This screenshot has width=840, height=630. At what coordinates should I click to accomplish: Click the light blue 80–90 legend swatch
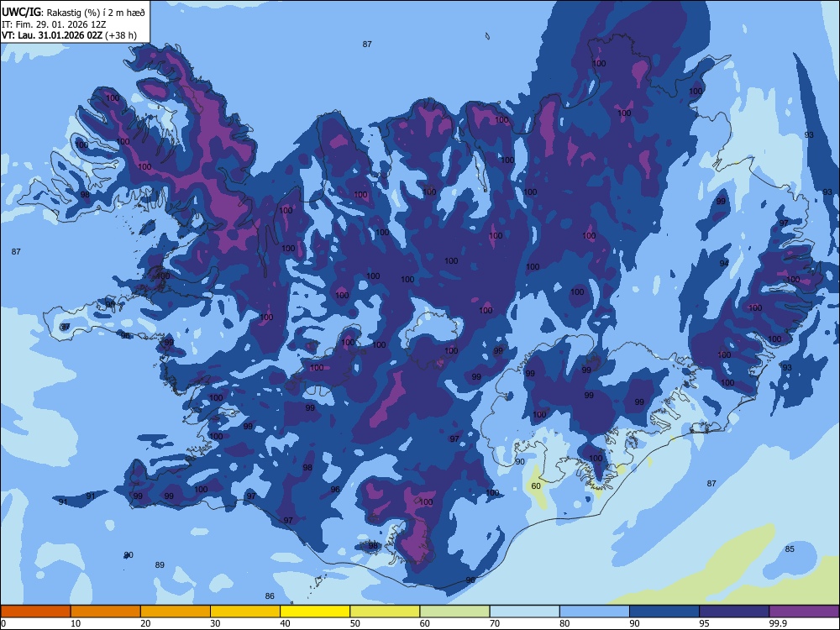click(x=595, y=612)
